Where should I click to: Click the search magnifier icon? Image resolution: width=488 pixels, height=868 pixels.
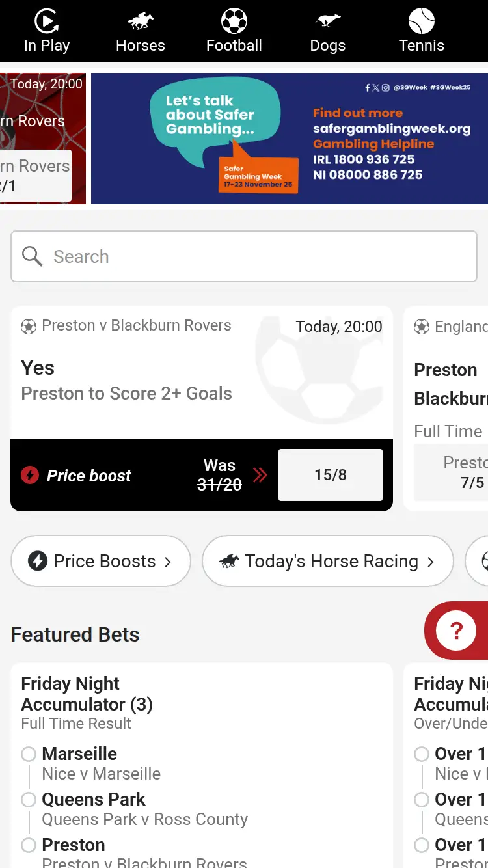[32, 256]
